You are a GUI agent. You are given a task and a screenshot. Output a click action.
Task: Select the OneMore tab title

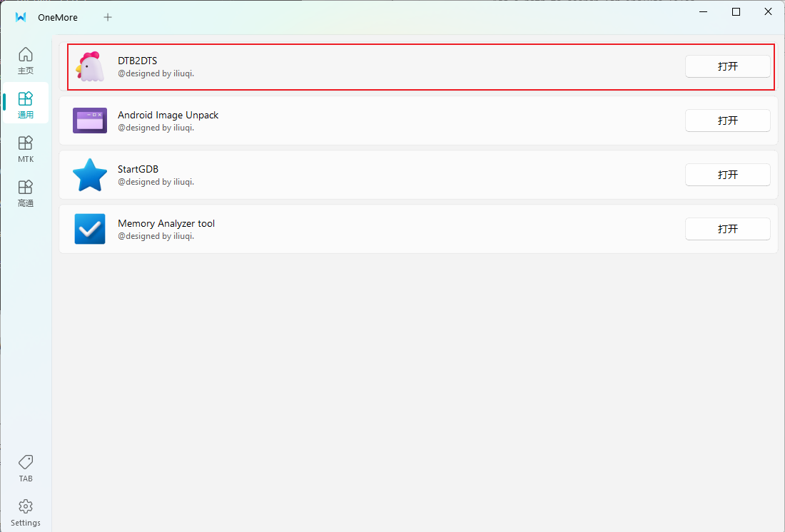(x=58, y=17)
